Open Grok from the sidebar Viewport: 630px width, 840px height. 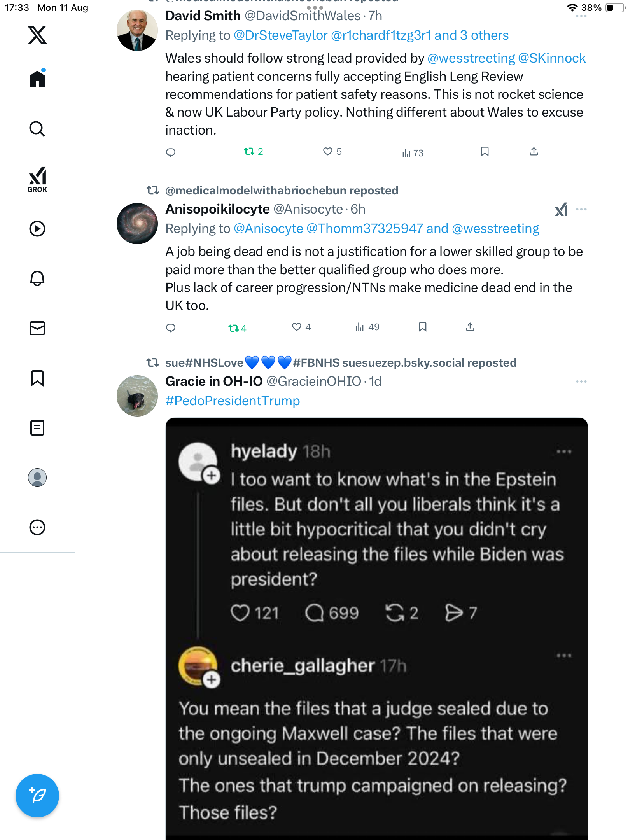(x=37, y=179)
